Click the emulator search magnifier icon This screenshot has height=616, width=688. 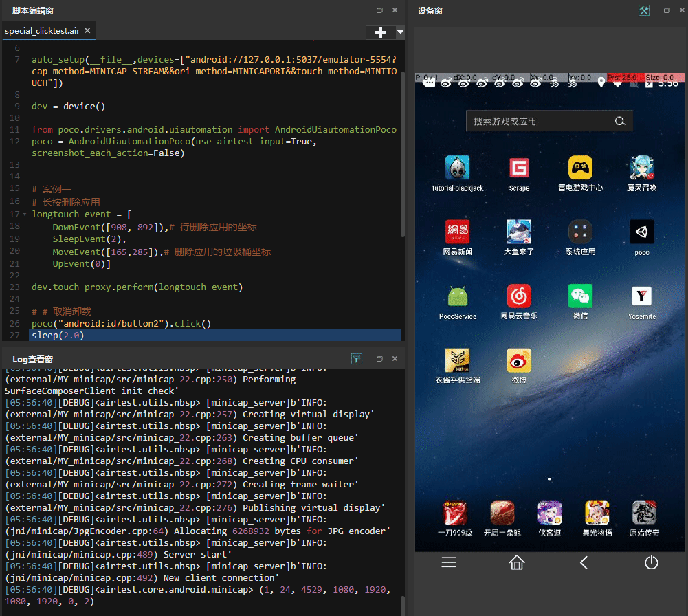click(620, 121)
